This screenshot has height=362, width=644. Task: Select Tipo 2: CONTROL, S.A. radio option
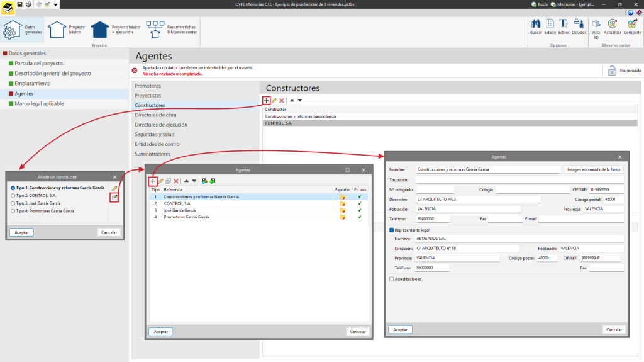click(x=13, y=196)
